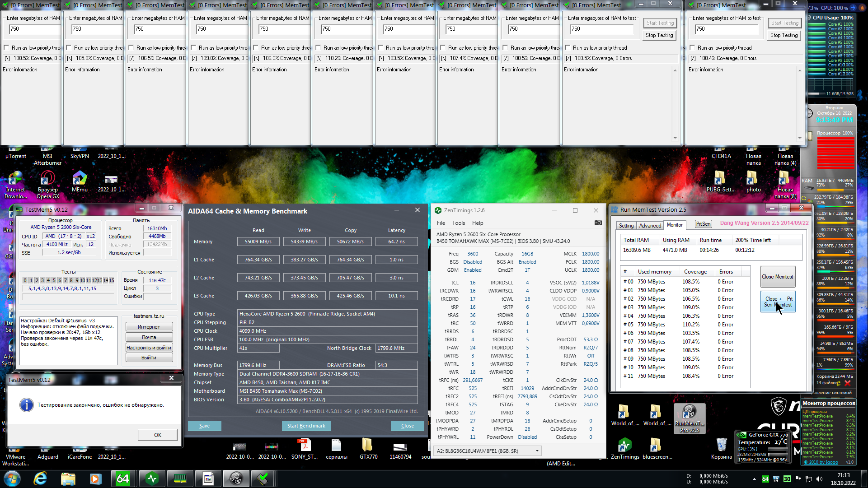Show hidden system tray icons arrow
The height and width of the screenshot is (488, 868).
[754, 479]
